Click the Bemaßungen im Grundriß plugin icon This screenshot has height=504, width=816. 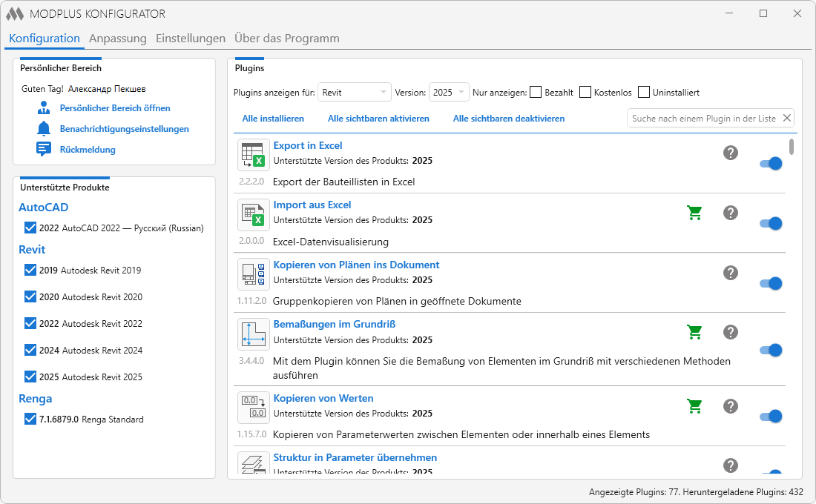tap(254, 334)
